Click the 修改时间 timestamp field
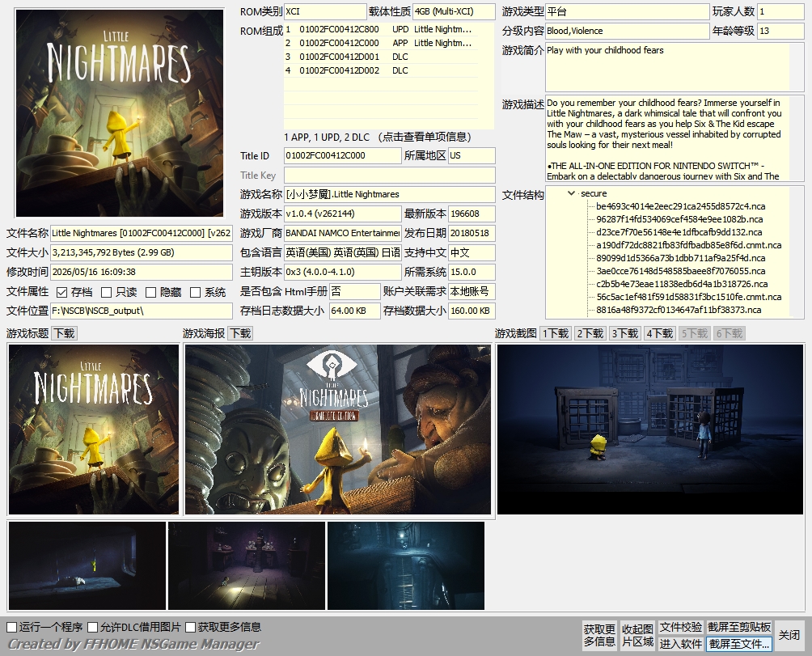The width and height of the screenshot is (812, 656). click(x=141, y=272)
